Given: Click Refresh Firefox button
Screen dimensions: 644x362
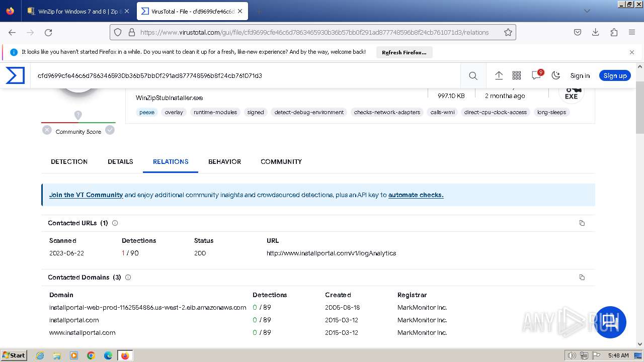Looking at the screenshot, I should click(x=404, y=52).
